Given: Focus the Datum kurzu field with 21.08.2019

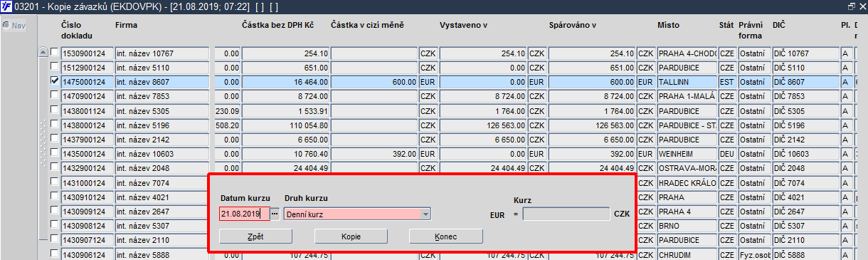Looking at the screenshot, I should pos(245,213).
